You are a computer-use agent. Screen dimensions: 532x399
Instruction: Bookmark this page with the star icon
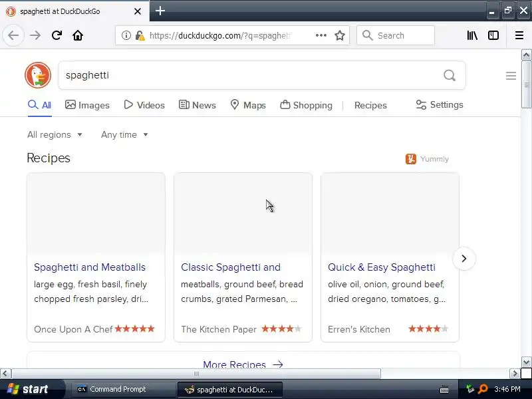coord(340,35)
